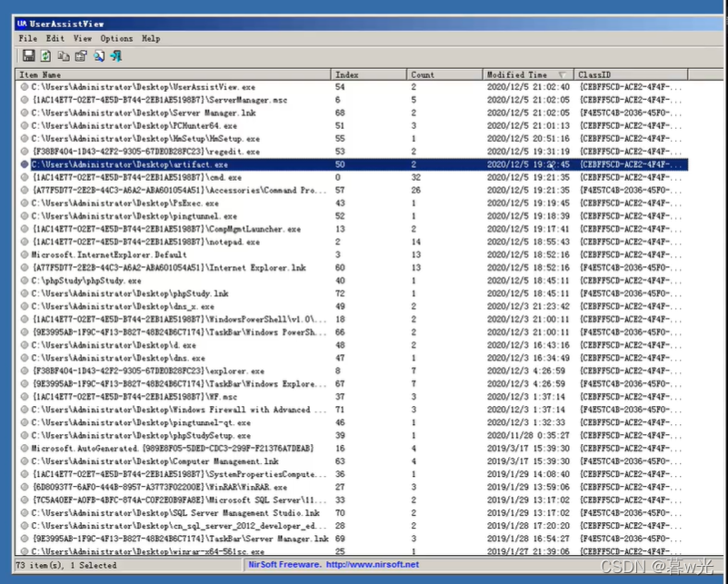Click the circle icon beside explorer.exe row

coord(25,371)
